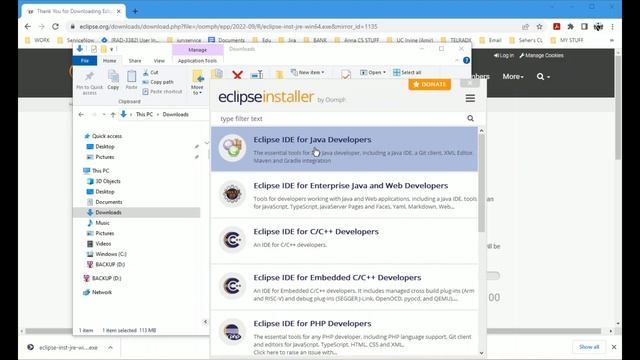
Task: Click the installer scroll up arrow
Action: (x=482, y=131)
